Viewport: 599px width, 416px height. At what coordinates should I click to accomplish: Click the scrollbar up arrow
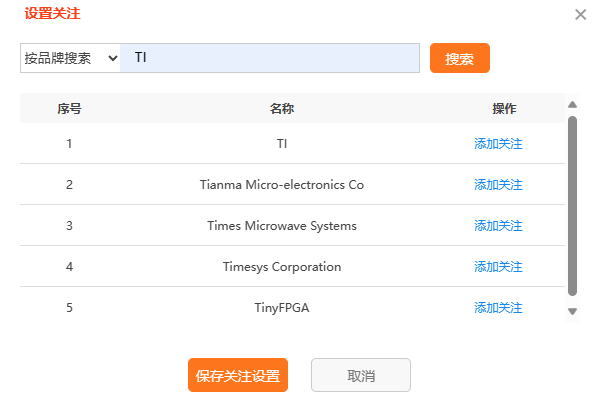[x=572, y=105]
